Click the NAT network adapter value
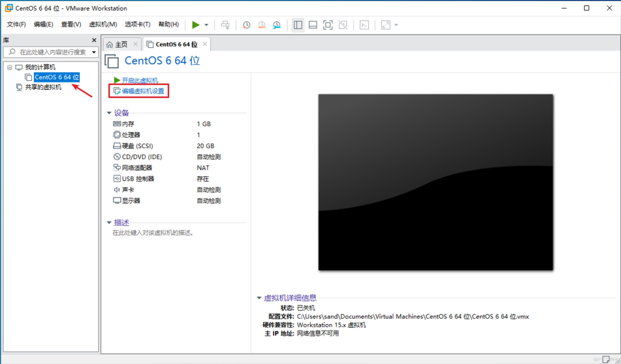 [x=203, y=168]
